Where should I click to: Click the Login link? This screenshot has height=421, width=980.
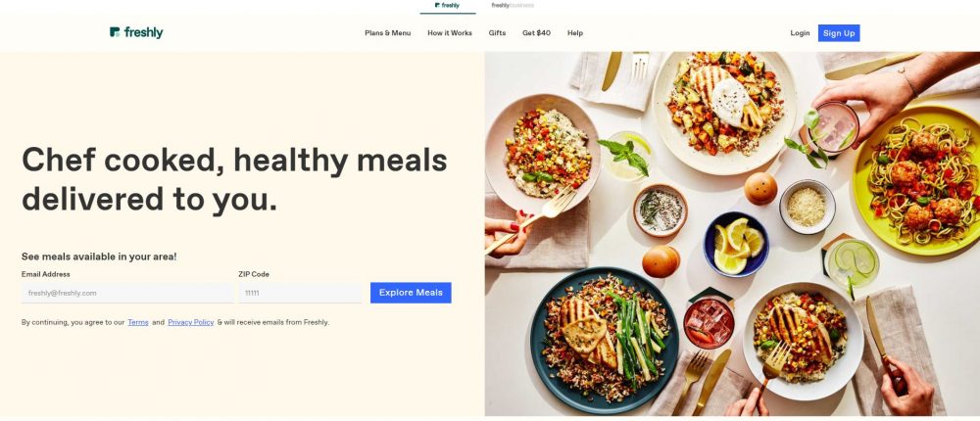point(800,33)
